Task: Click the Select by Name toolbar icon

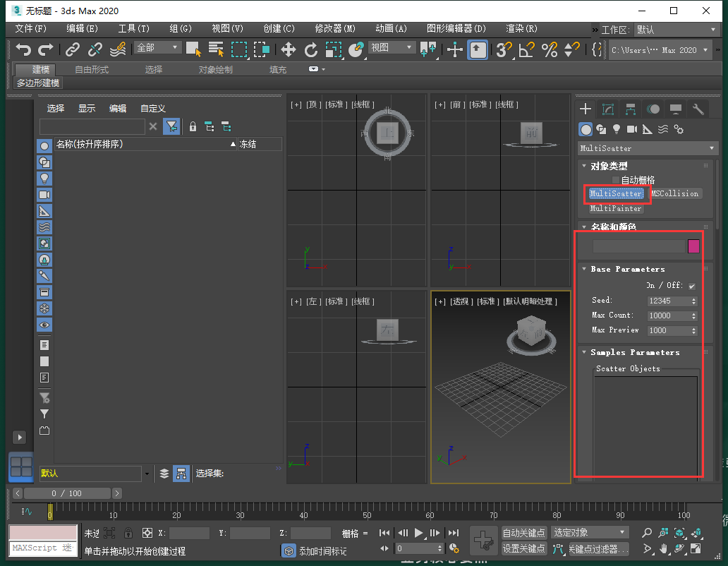Action: point(216,49)
